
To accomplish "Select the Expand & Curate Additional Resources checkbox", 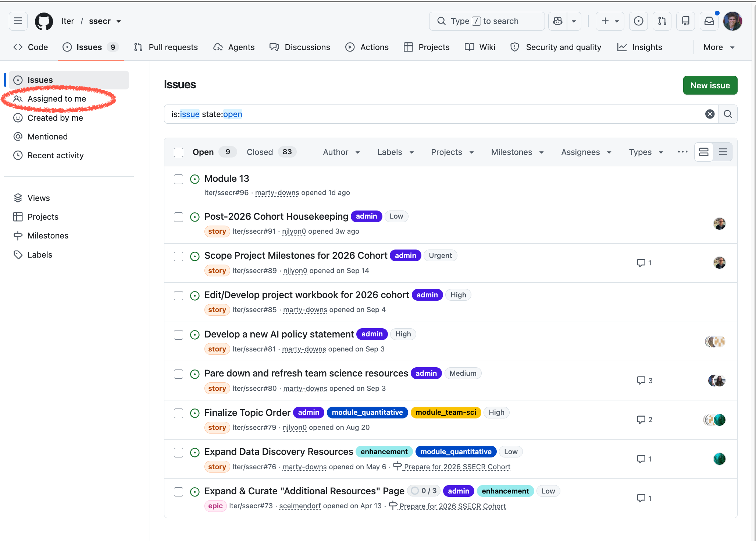I will click(178, 492).
